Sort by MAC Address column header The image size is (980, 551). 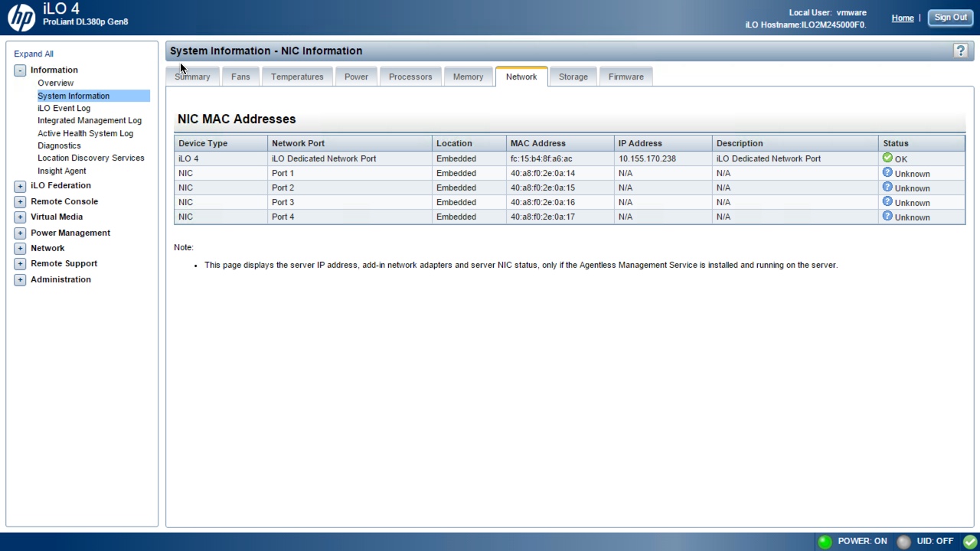point(537,143)
